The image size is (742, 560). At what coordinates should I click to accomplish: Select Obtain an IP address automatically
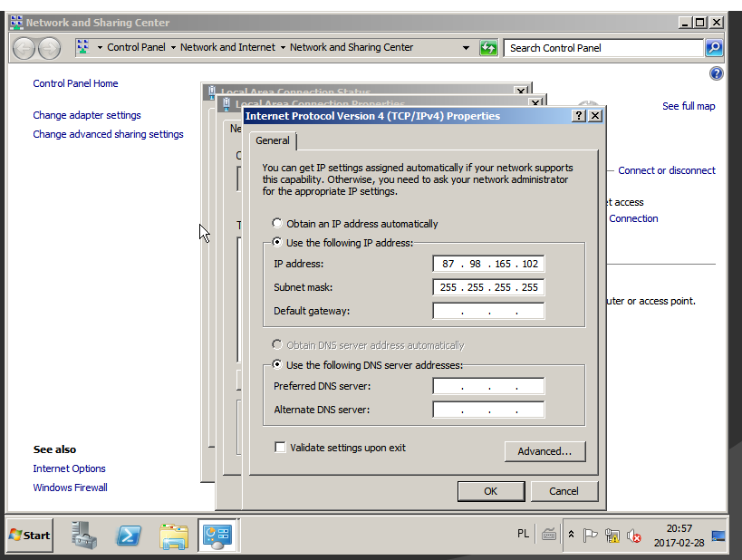point(278,224)
